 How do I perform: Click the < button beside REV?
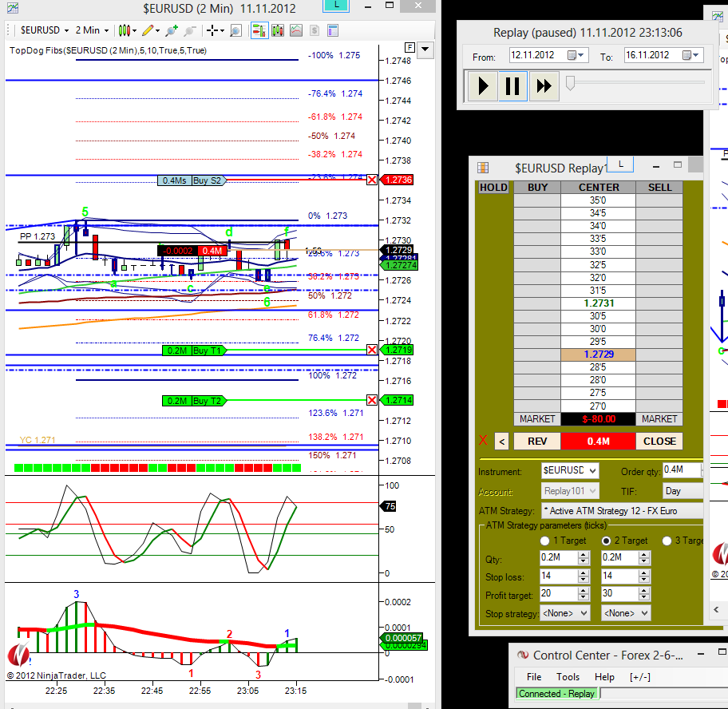pos(501,441)
